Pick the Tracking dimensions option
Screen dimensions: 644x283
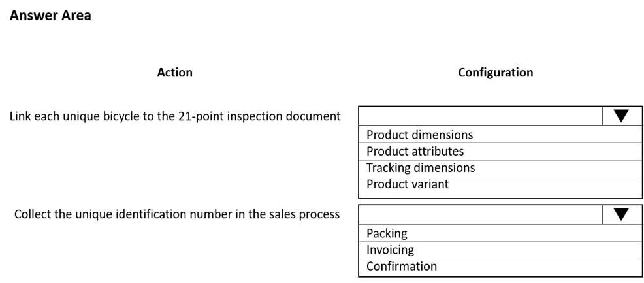pos(500,168)
